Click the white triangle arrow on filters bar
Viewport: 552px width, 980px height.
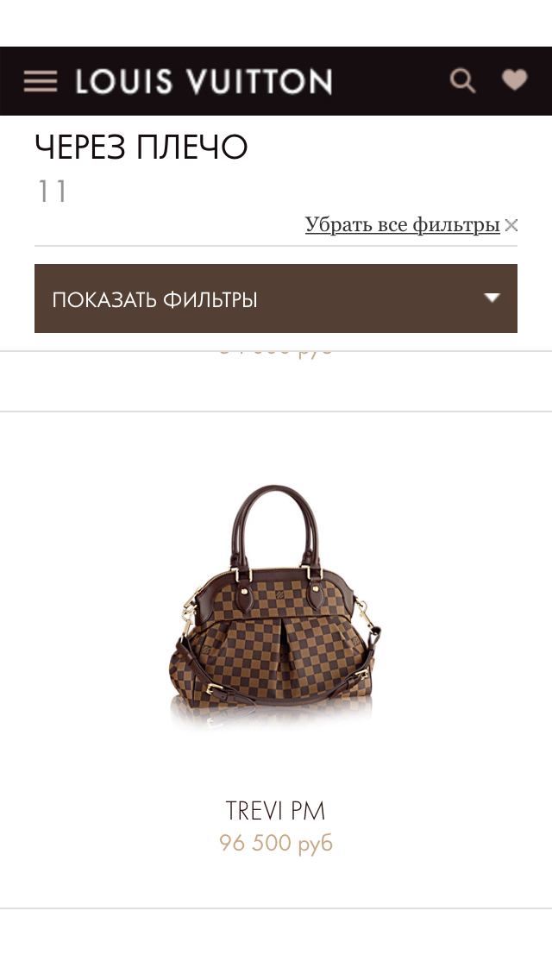(x=492, y=298)
